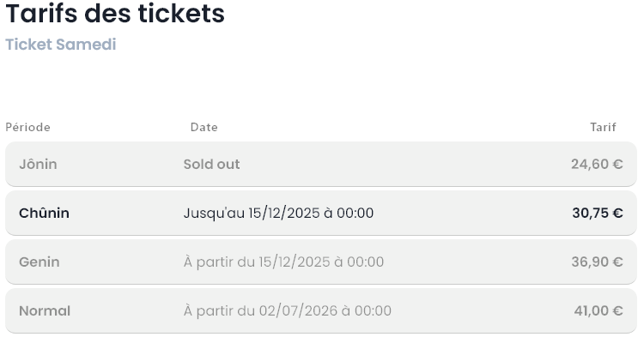Click 'Jusqu'au 15/12/2025 à 00:00' date
This screenshot has width=644, height=343.
[x=278, y=213]
